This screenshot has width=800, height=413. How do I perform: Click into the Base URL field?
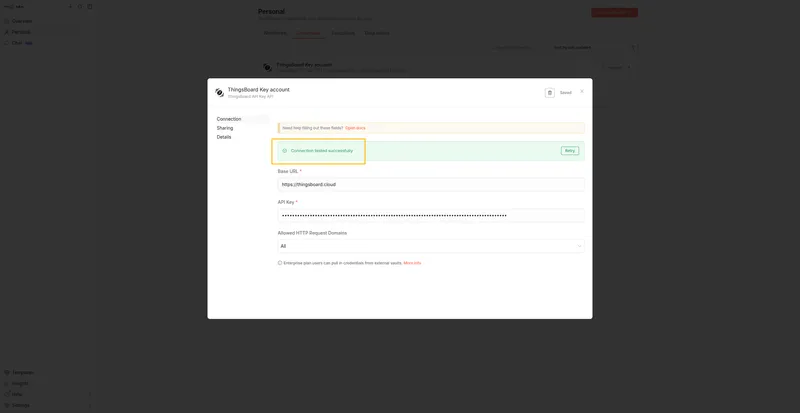point(431,184)
